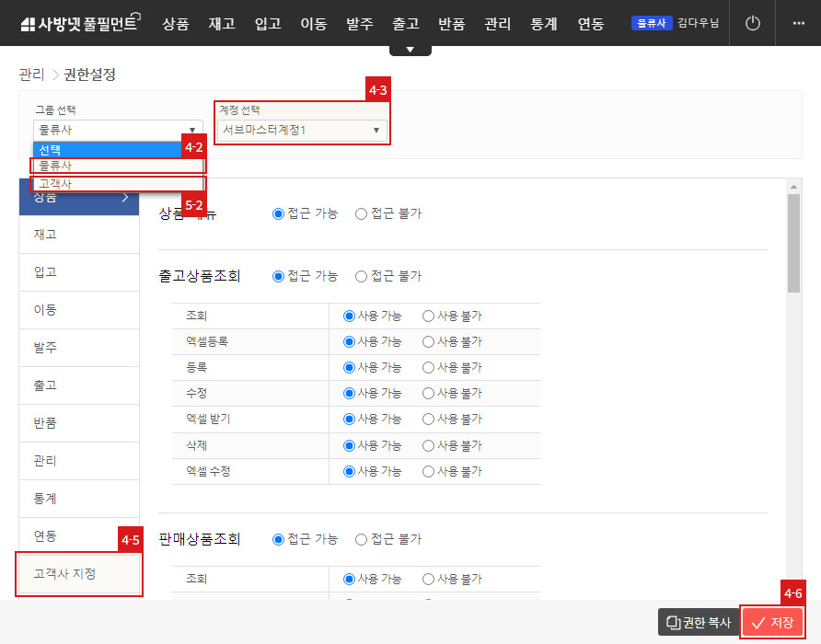This screenshot has width=821, height=644.
Task: Switch to 반품 in the top menu
Action: point(452,24)
